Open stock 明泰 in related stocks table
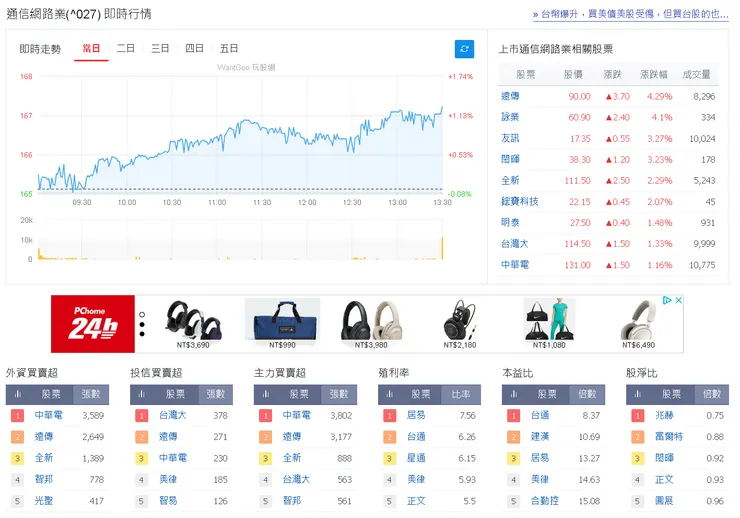Viewport: 740px width, 518px height. [510, 222]
